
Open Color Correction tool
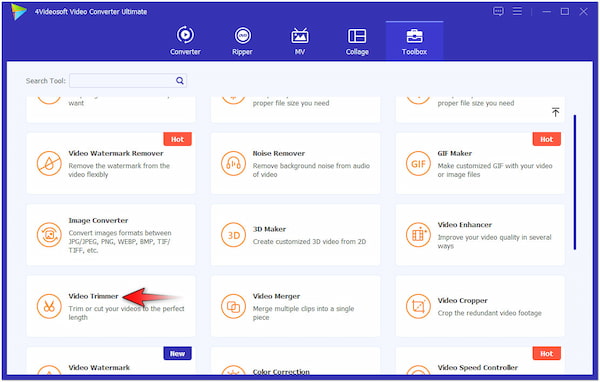(295, 361)
